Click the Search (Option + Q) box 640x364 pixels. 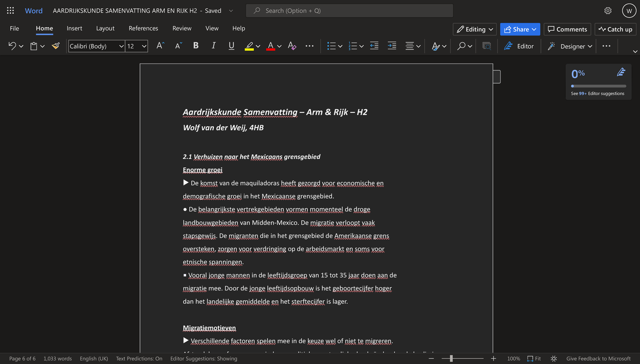[349, 11]
